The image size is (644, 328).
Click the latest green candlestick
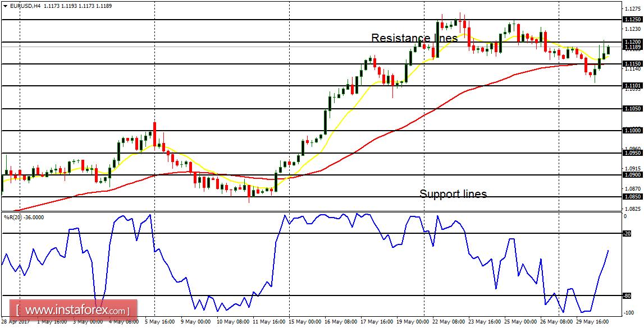tap(609, 50)
